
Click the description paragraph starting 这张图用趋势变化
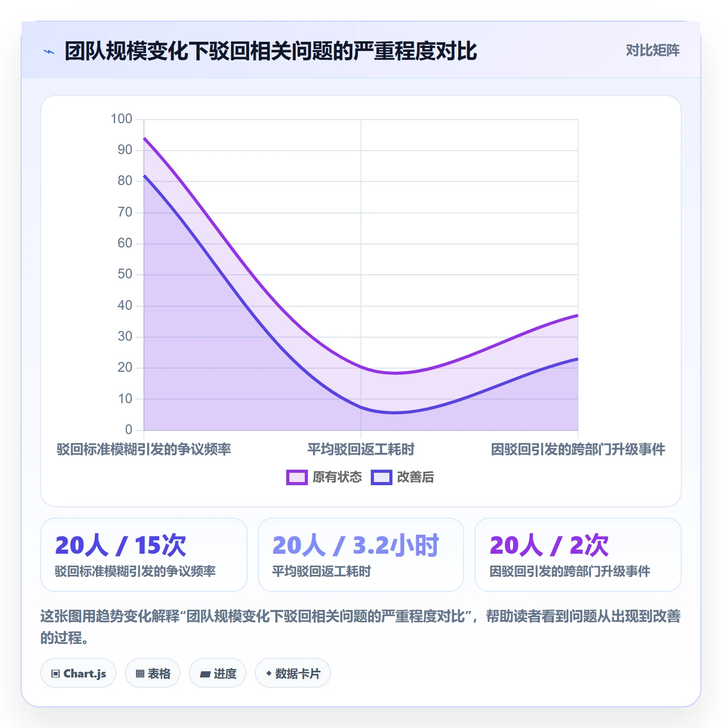(x=361, y=627)
